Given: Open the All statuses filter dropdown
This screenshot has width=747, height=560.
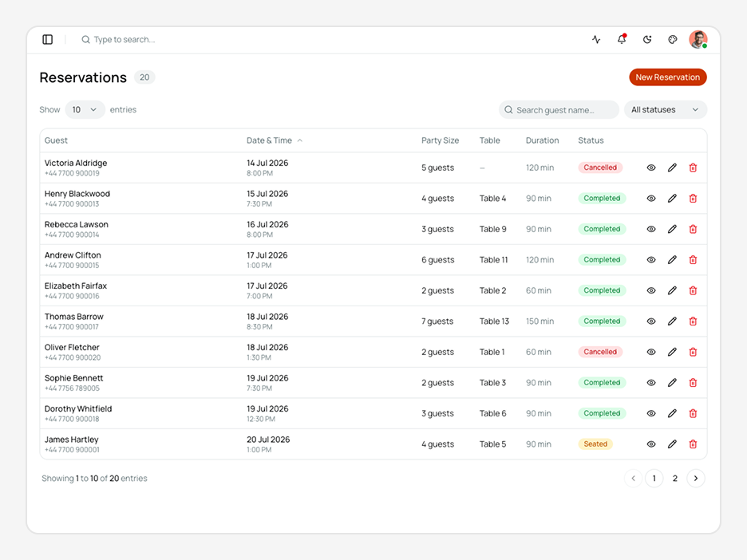Looking at the screenshot, I should 665,110.
